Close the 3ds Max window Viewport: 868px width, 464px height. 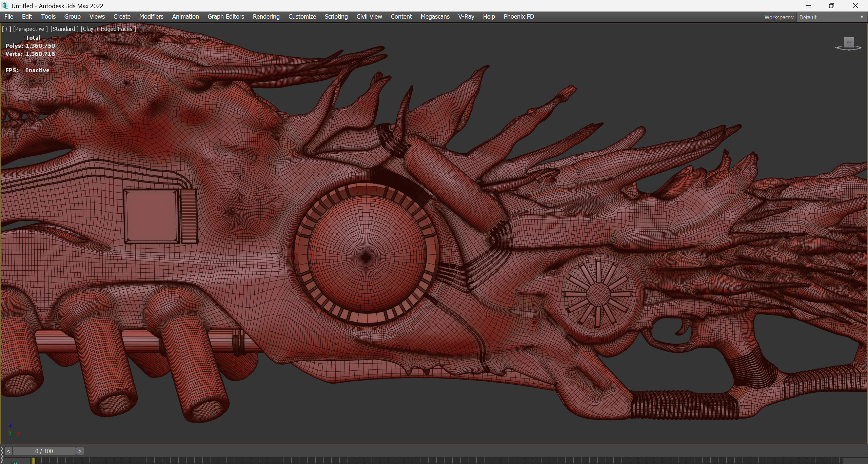855,6
